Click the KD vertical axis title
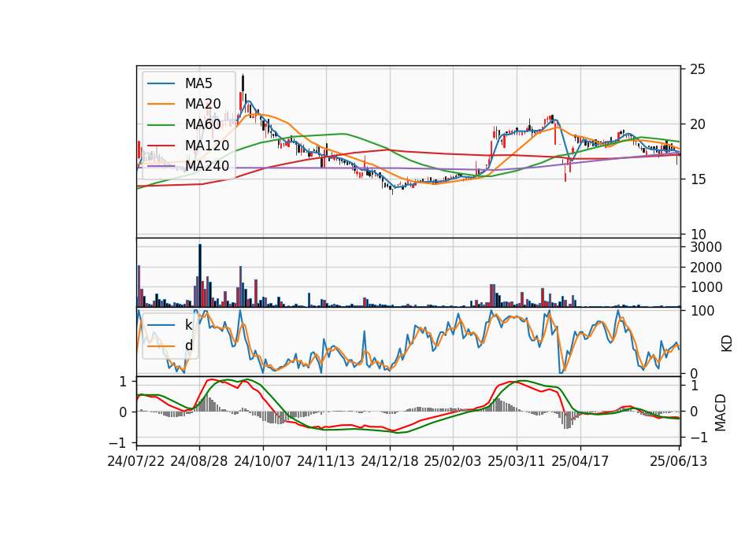Image resolution: width=756 pixels, height=543 pixels. pyautogui.click(x=727, y=343)
